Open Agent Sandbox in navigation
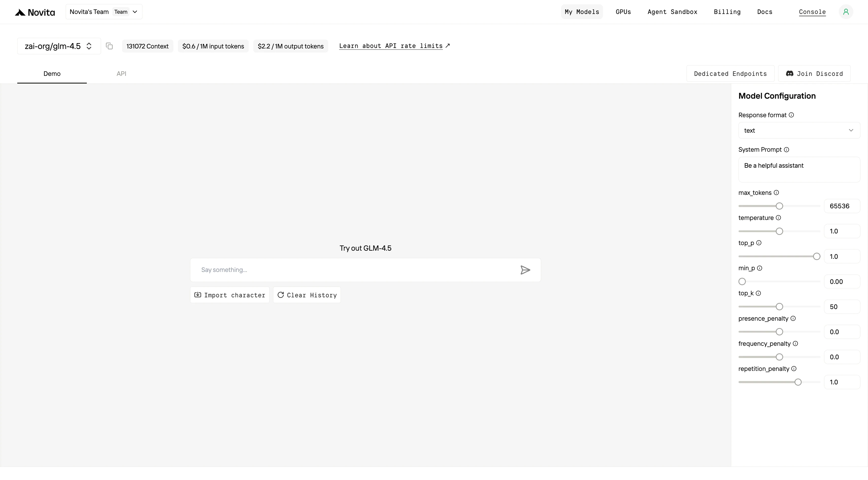Viewport: 868px width, 480px height. [x=673, y=12]
